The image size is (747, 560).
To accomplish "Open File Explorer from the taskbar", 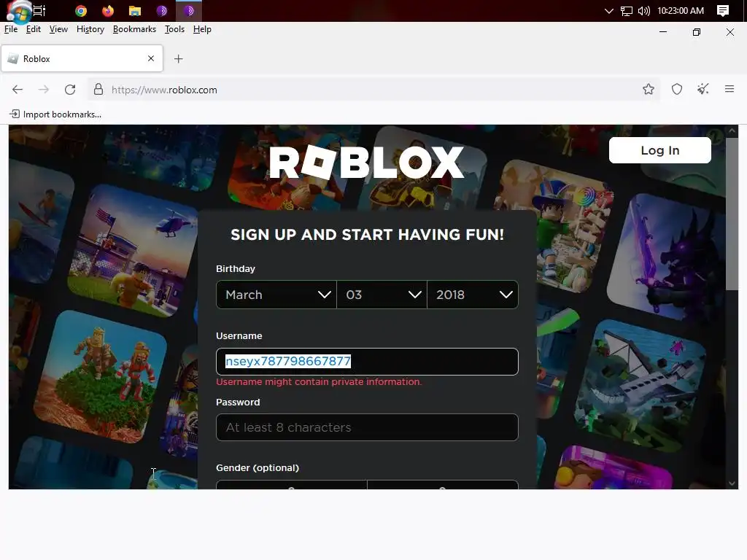I will click(135, 10).
